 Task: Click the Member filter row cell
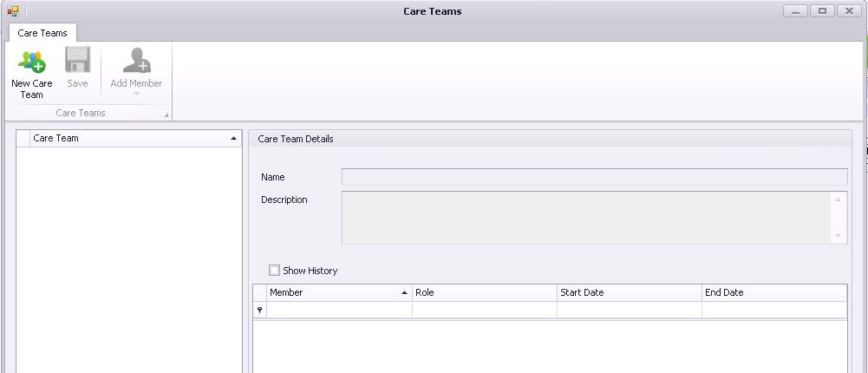[x=339, y=310]
